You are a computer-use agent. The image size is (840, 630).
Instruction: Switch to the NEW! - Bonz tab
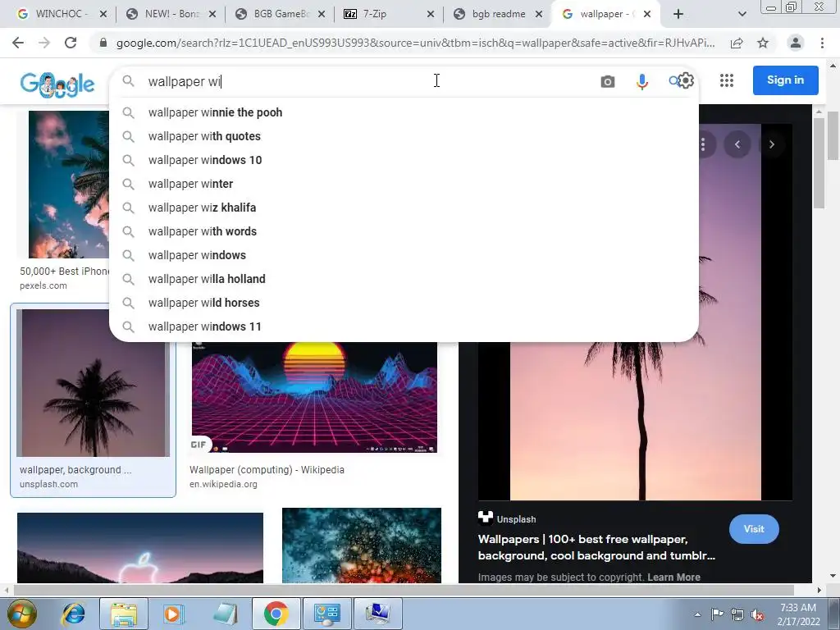pyautogui.click(x=171, y=14)
